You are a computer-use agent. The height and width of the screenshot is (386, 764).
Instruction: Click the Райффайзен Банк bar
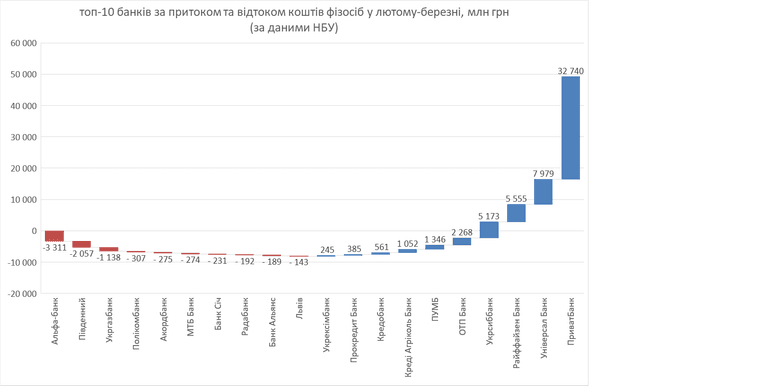click(x=516, y=213)
